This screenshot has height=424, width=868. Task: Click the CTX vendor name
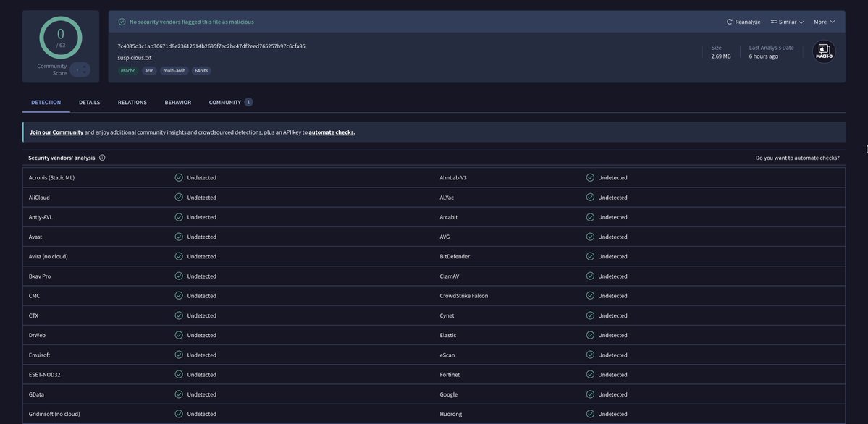point(34,315)
